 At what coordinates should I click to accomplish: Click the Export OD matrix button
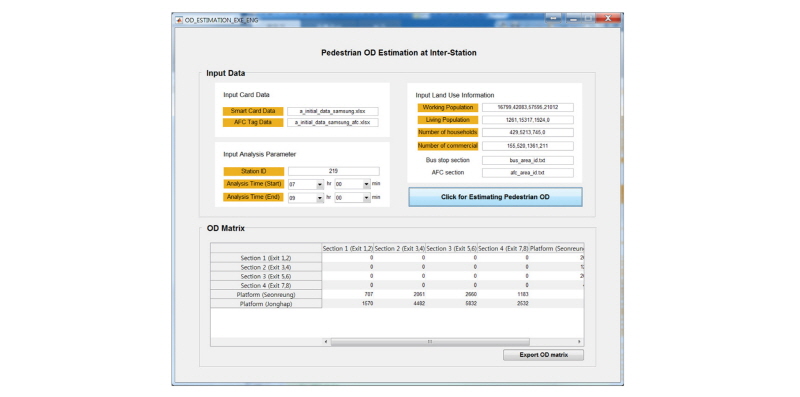click(x=543, y=355)
